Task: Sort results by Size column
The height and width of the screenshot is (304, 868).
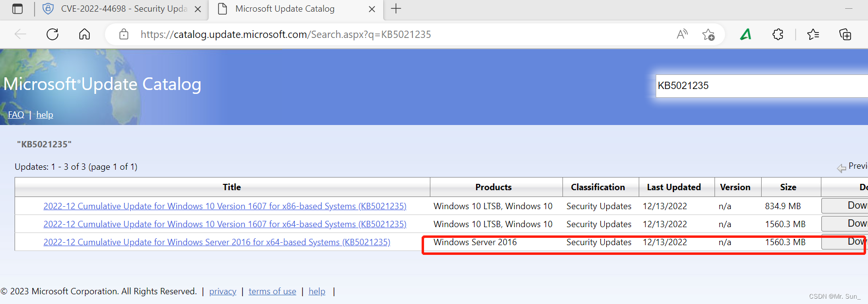Action: tap(788, 187)
